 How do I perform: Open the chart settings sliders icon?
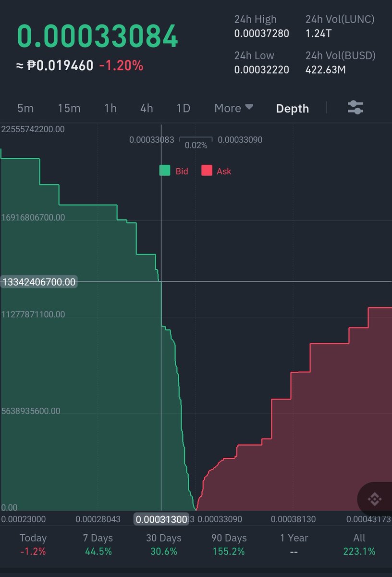(x=355, y=108)
